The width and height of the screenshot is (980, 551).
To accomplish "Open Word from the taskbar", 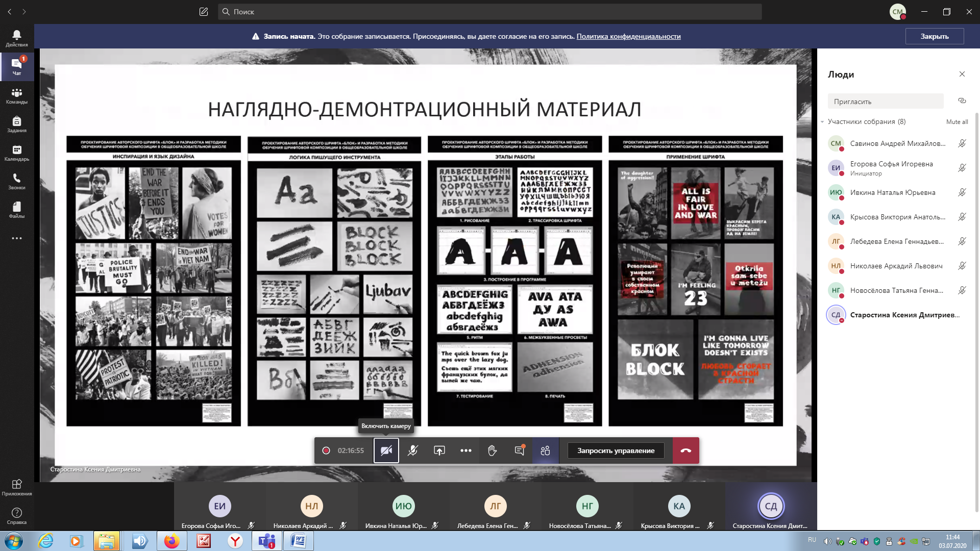I will (299, 541).
